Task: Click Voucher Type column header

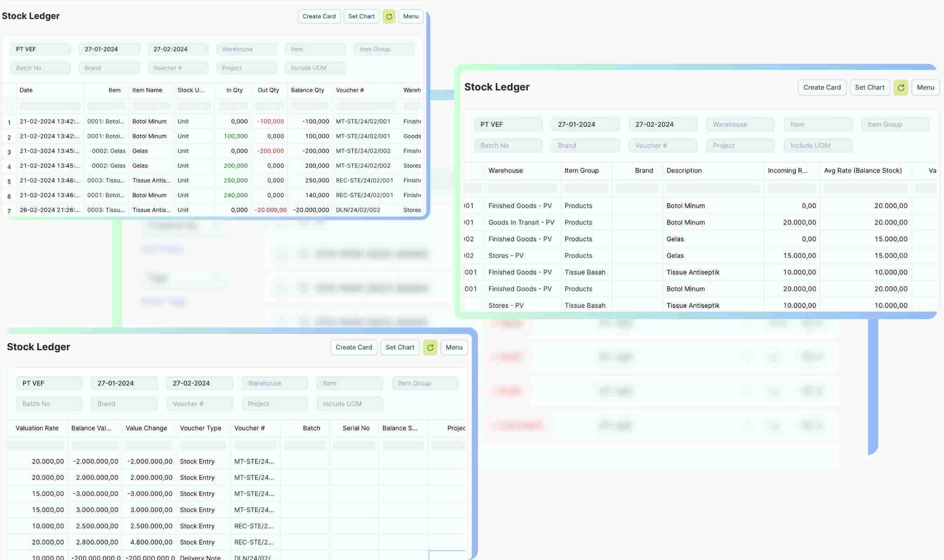Action: click(200, 428)
